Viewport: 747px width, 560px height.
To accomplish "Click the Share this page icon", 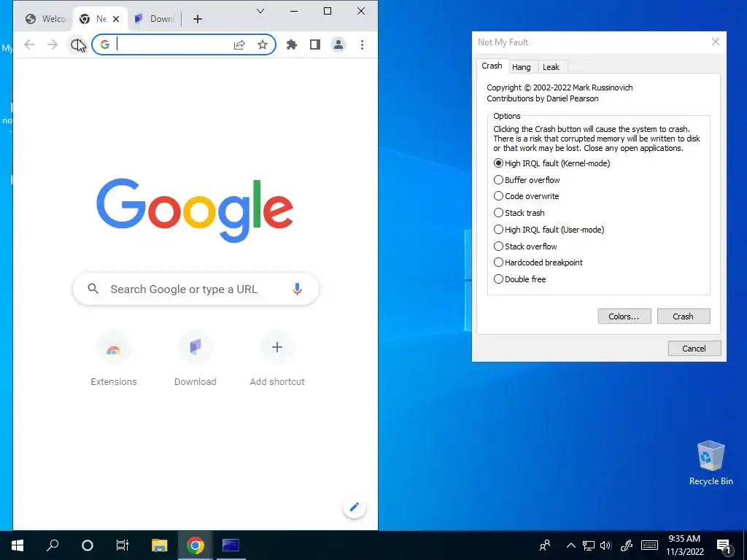I will coord(239,44).
